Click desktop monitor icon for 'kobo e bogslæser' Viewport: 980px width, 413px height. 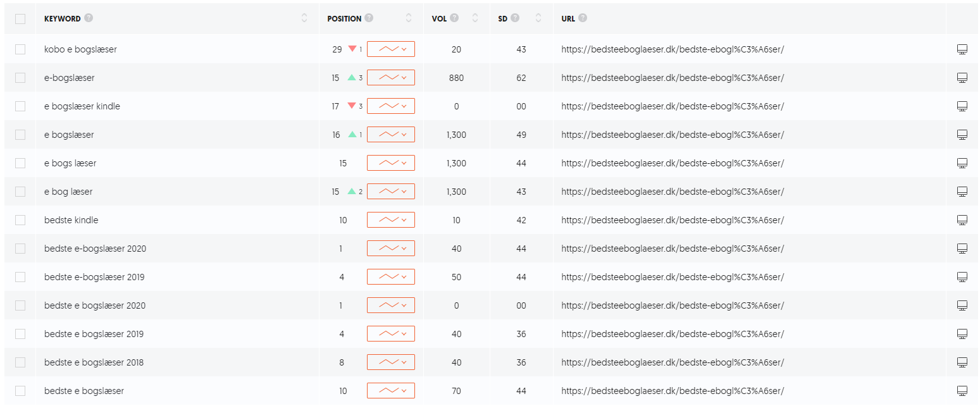point(962,49)
